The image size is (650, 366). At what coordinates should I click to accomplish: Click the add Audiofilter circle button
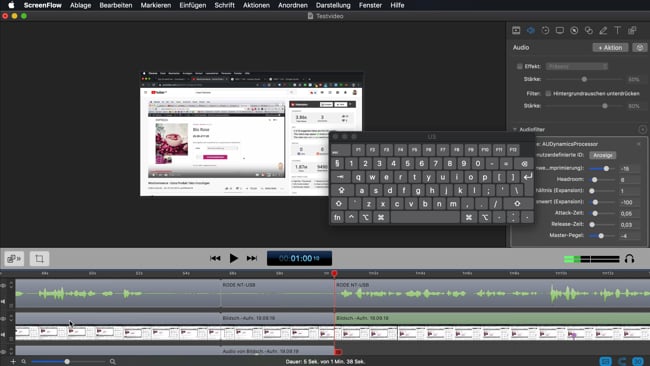point(643,130)
